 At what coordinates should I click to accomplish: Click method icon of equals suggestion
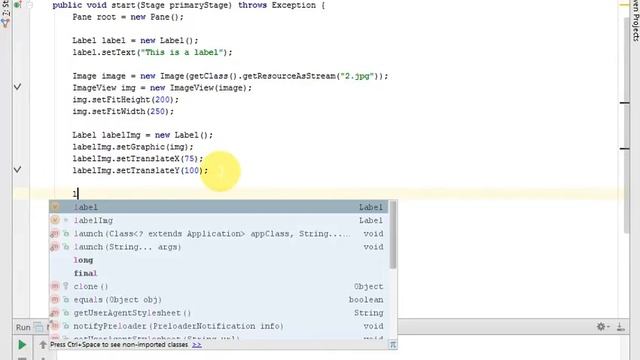(x=55, y=300)
